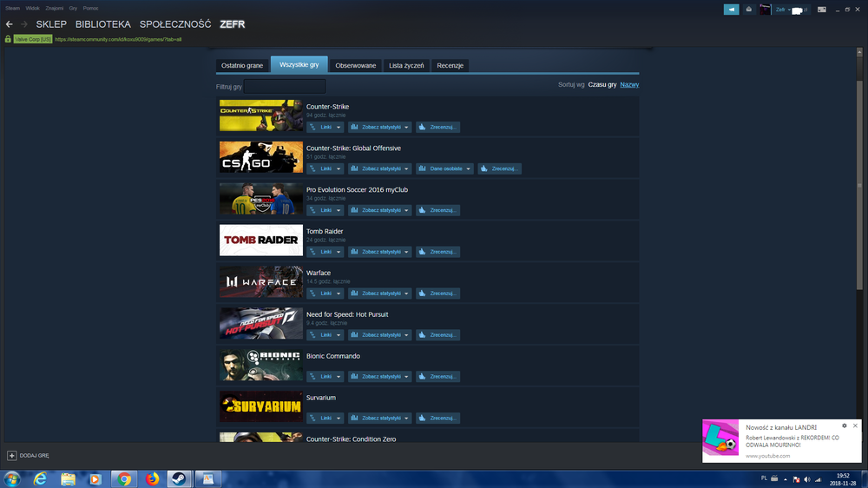Click Zrecenzuj button for Warface
The height and width of the screenshot is (488, 868).
tap(437, 293)
